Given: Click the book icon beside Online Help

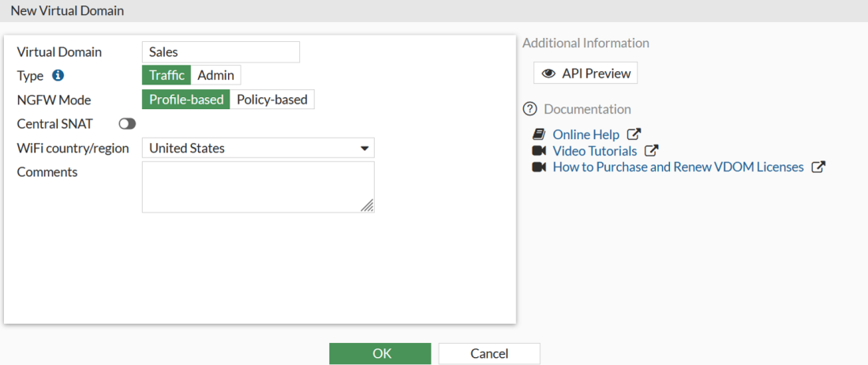Looking at the screenshot, I should tap(539, 134).
